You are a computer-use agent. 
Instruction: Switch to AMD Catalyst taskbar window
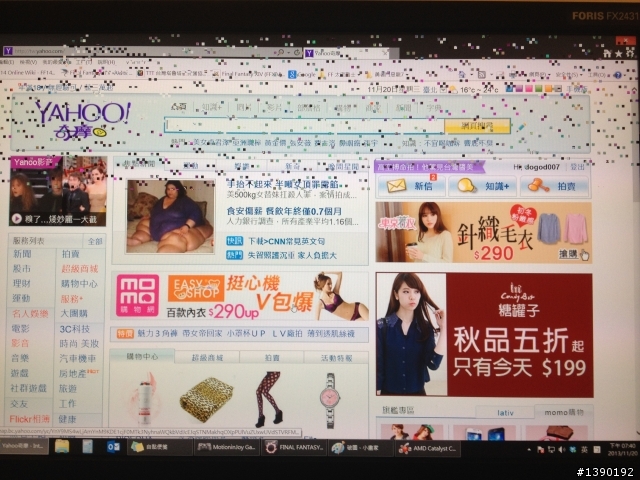(427, 448)
